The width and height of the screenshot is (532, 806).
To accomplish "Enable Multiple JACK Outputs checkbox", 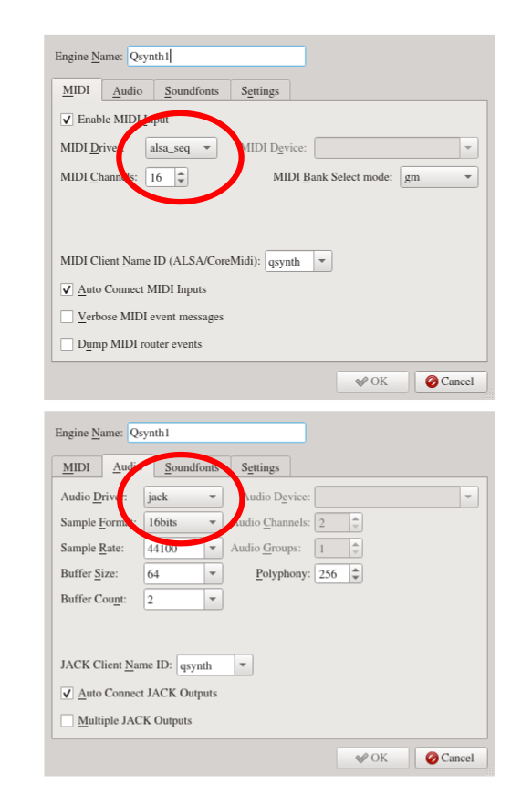I will coord(67,721).
